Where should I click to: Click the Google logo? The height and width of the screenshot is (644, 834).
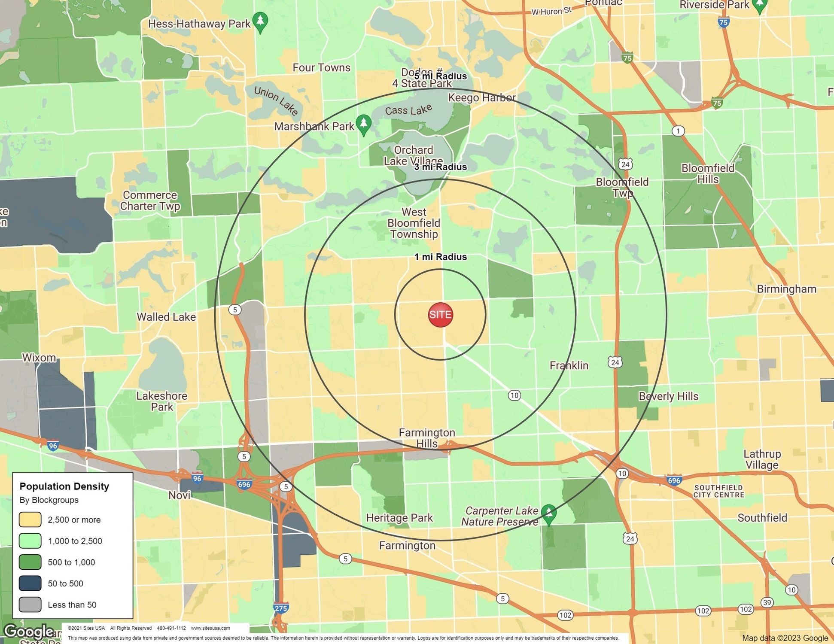[x=28, y=632]
